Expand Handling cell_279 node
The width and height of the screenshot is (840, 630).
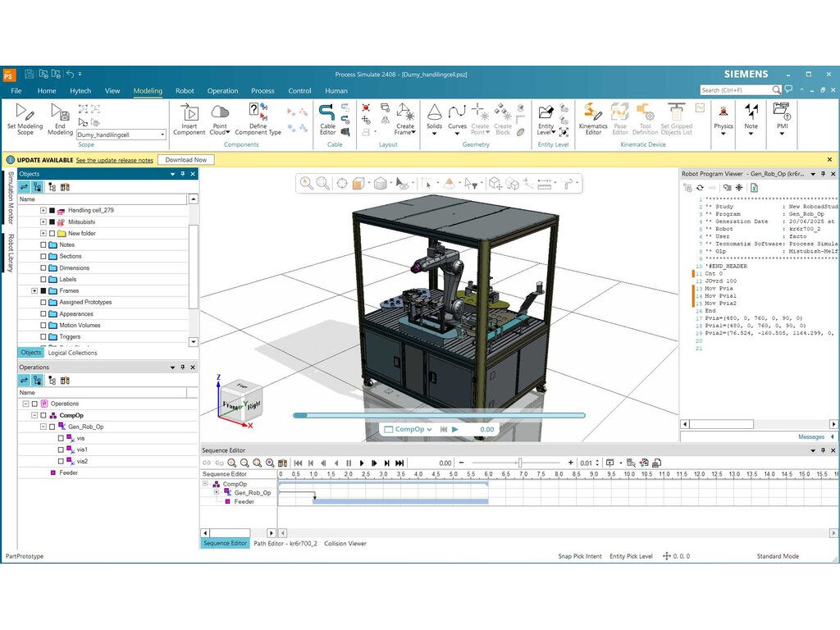tap(43, 211)
